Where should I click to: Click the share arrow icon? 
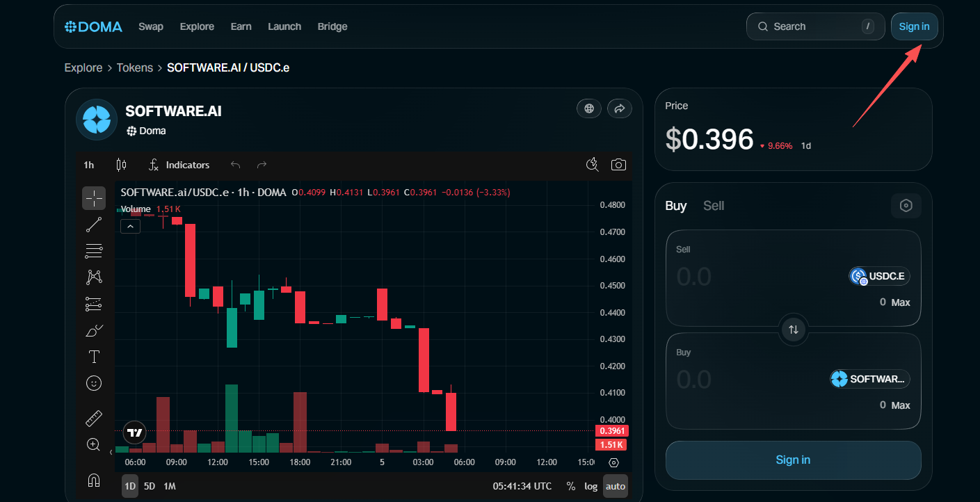pos(619,108)
